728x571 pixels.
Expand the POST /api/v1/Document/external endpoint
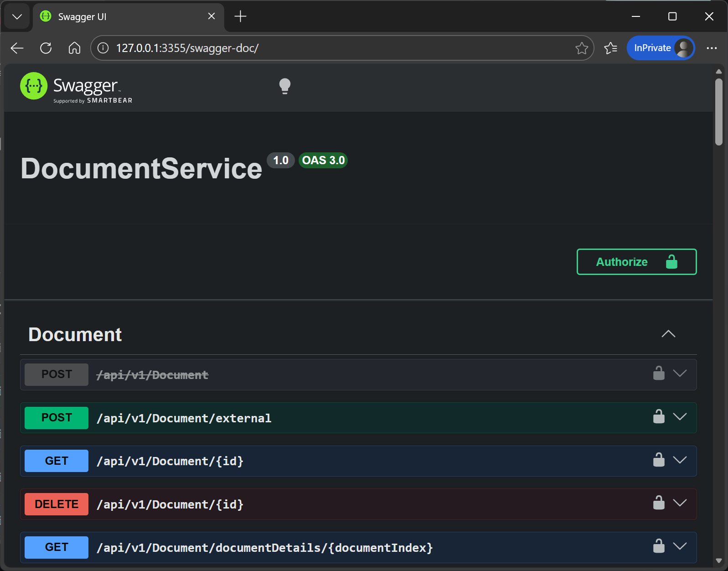tap(680, 417)
